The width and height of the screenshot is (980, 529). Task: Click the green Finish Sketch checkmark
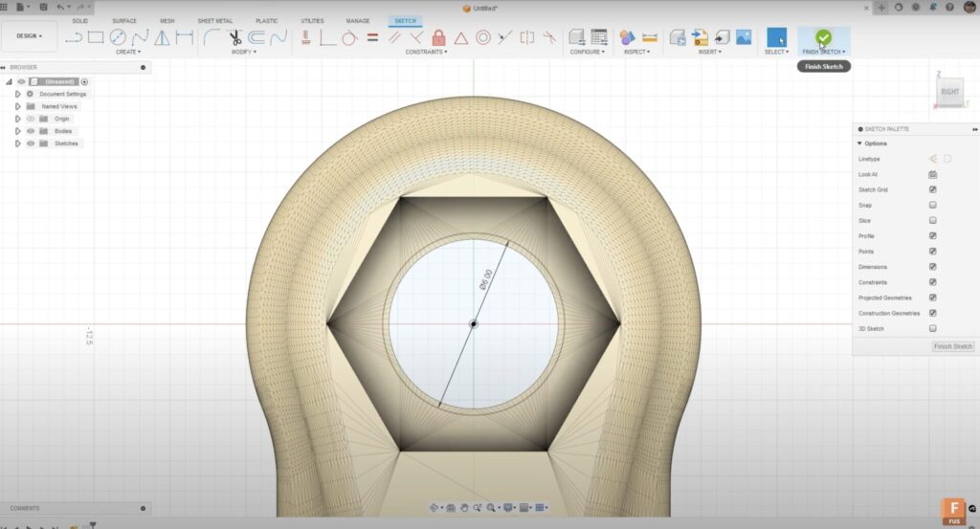(823, 37)
